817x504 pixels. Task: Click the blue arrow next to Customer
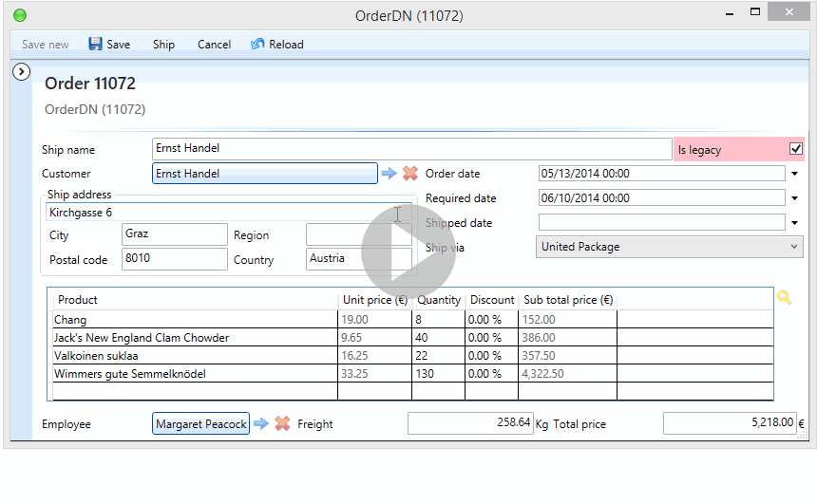point(389,174)
